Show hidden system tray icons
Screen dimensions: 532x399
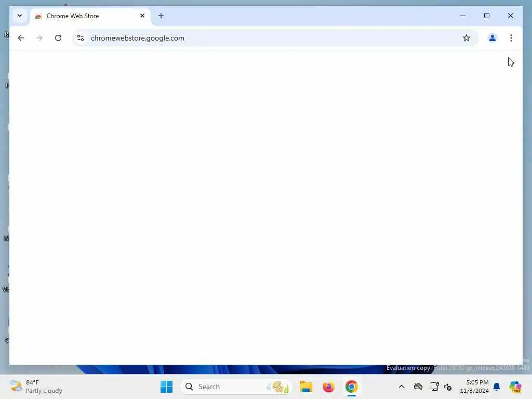click(x=402, y=387)
